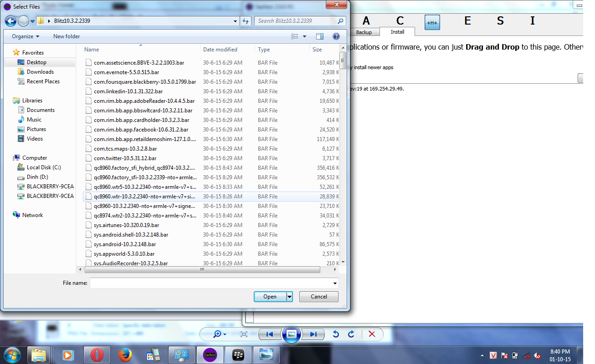
Task: Switch to Install tab in Sachesi
Action: point(397,32)
